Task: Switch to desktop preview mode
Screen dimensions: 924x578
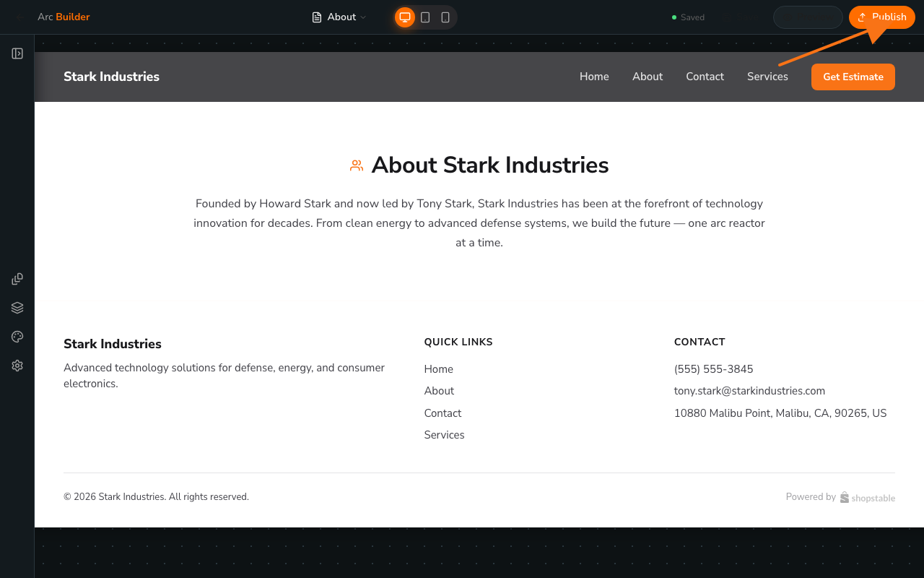Action: (x=405, y=17)
